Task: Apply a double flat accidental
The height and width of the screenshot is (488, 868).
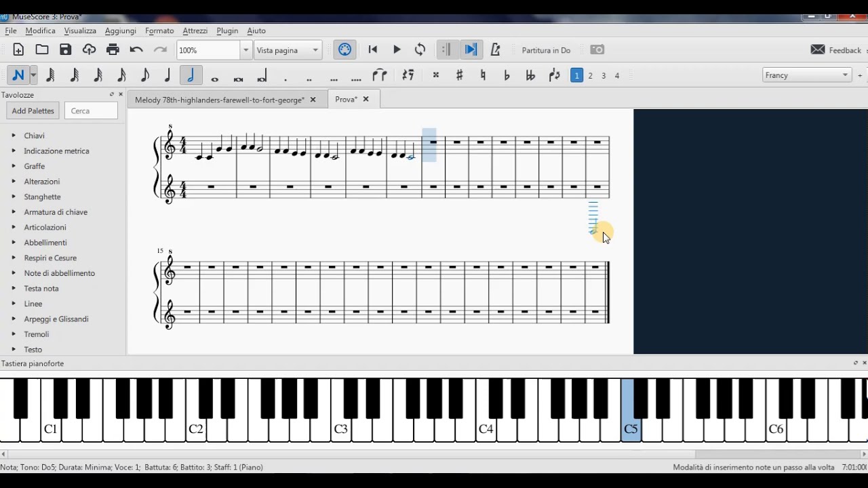Action: click(530, 75)
